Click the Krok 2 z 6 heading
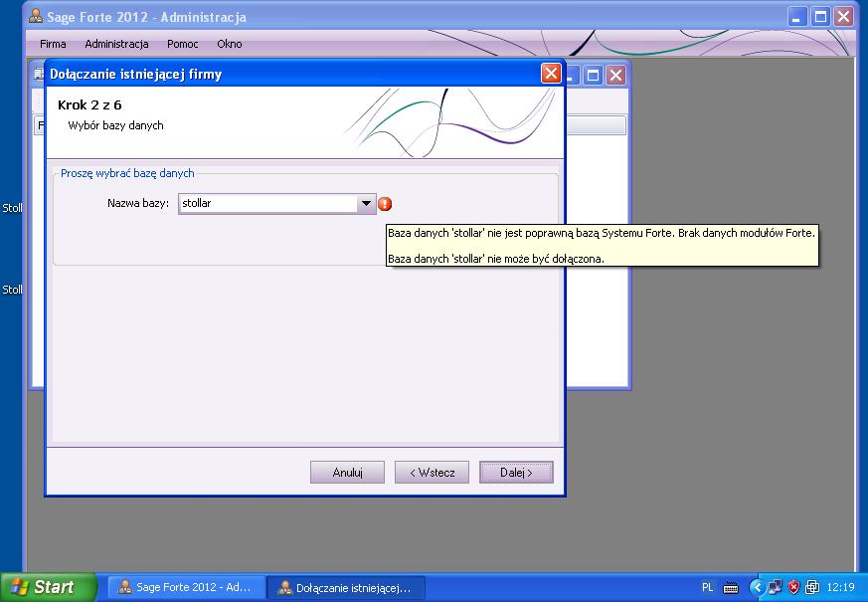Viewport: 868px width, 602px height. tap(89, 104)
